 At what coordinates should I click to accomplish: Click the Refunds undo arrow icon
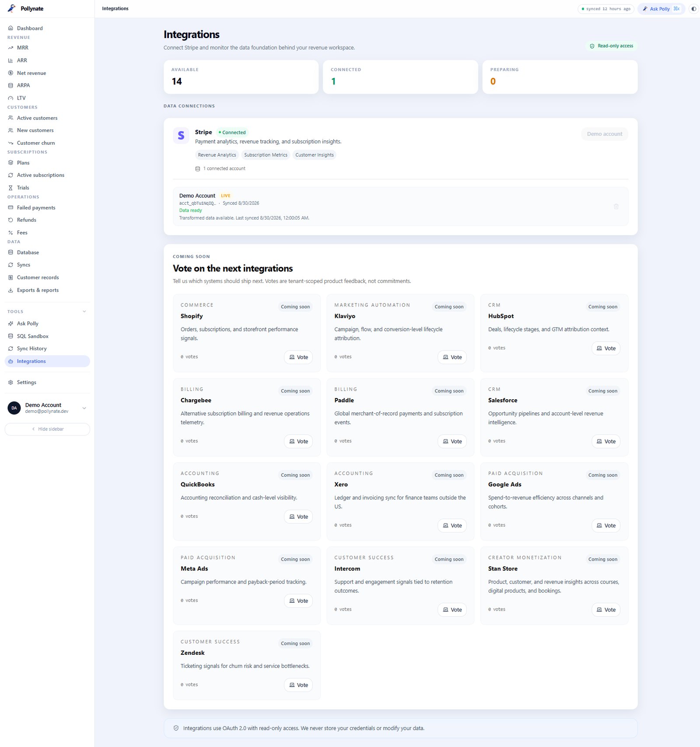coord(10,220)
